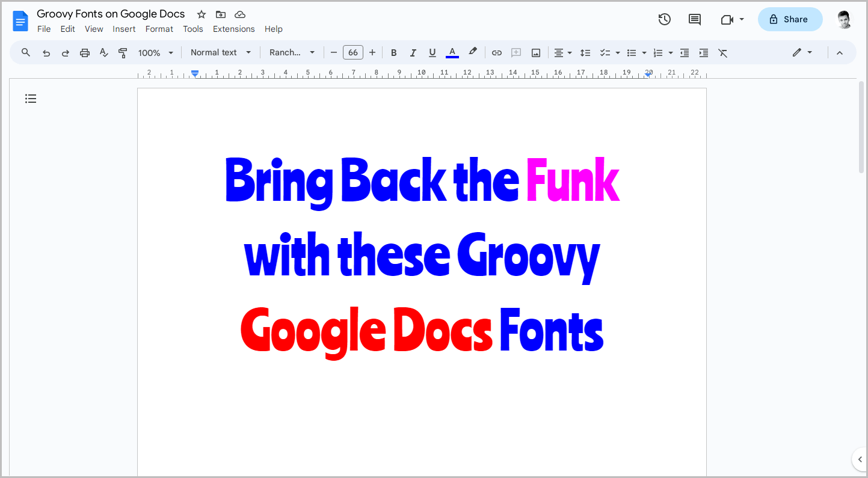
Task: Insert an image
Action: (535, 52)
